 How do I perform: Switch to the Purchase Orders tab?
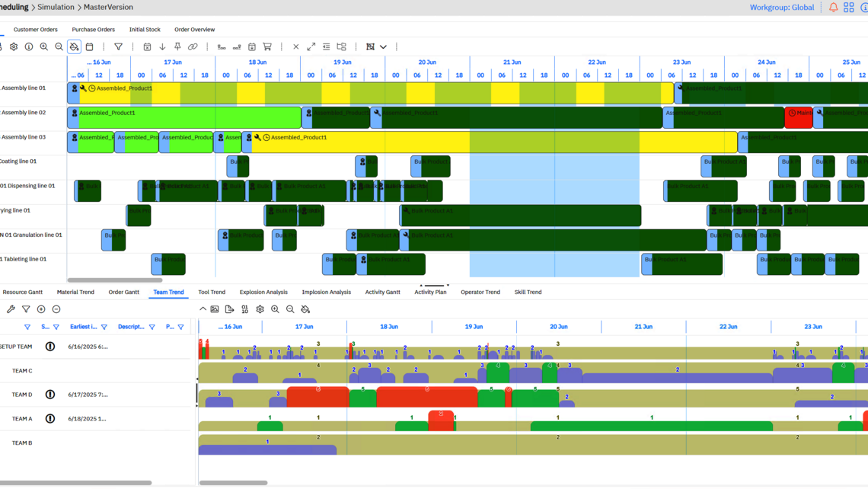click(x=94, y=30)
